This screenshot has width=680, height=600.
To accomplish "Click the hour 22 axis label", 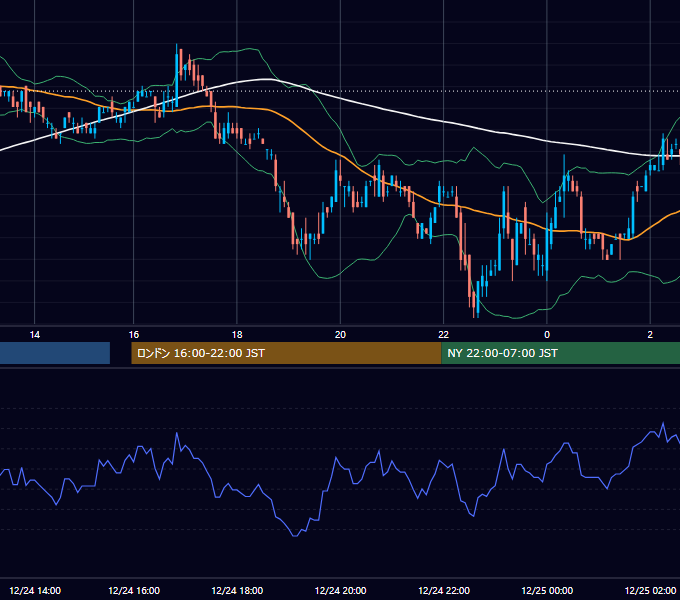I will (x=443, y=334).
